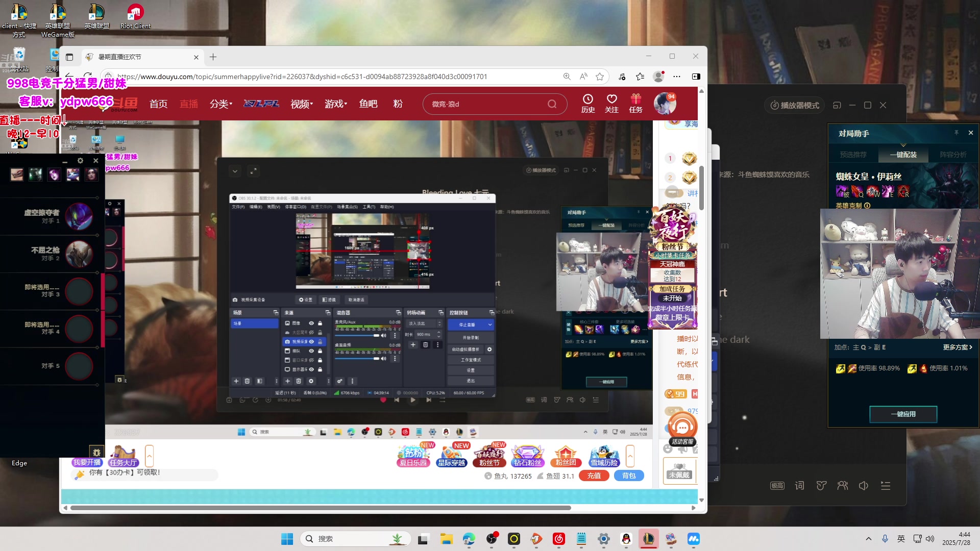This screenshot has height=551, width=980.
Task: Expand the arrow right of 雪域历险
Action: pyautogui.click(x=630, y=456)
